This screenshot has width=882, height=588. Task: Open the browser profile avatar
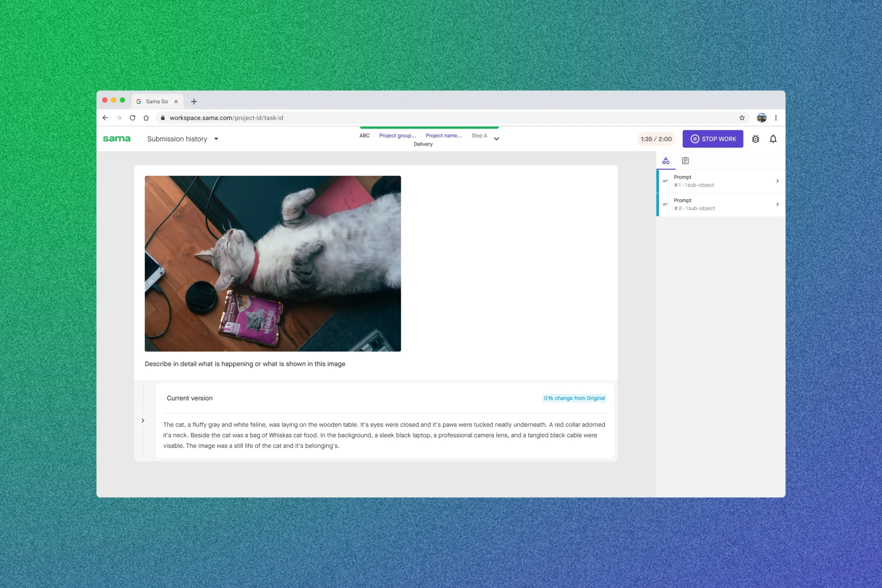(x=762, y=117)
